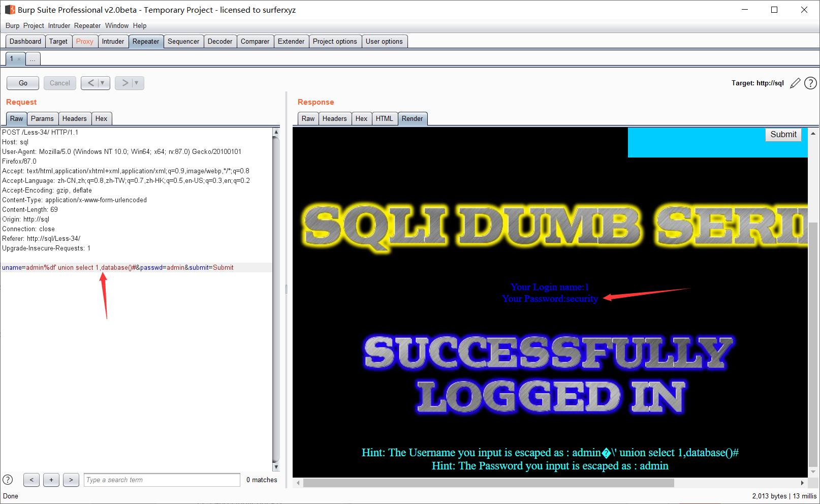Click the request pane vertical scrollbar

(276, 300)
